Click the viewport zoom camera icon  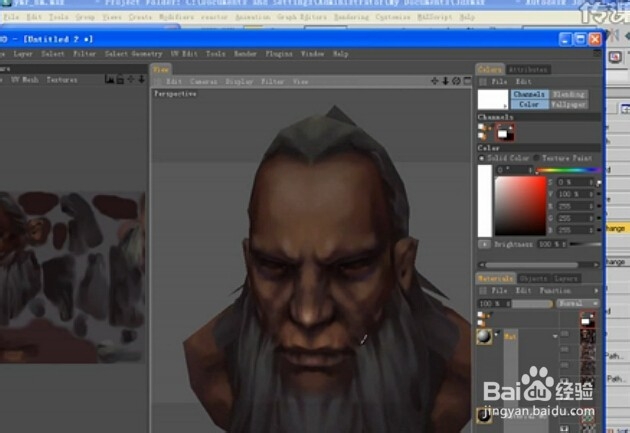tap(446, 81)
